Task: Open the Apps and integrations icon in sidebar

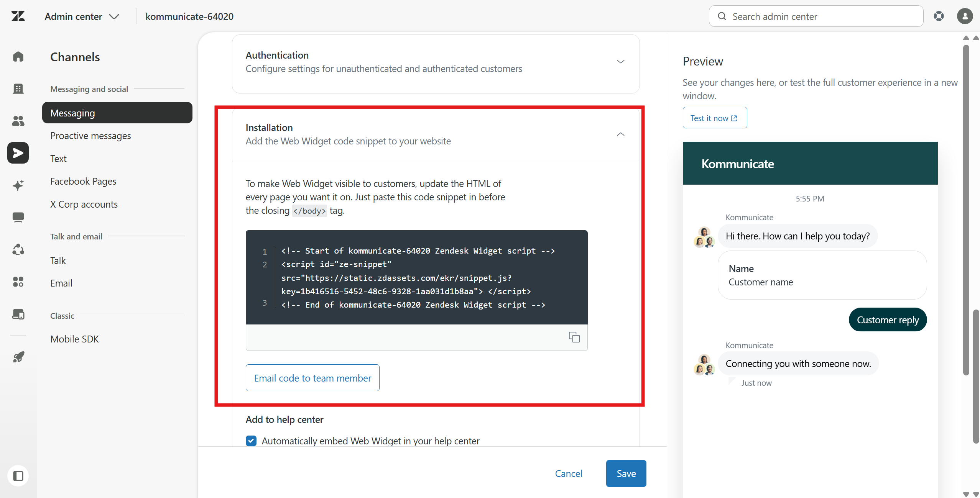Action: point(18,282)
